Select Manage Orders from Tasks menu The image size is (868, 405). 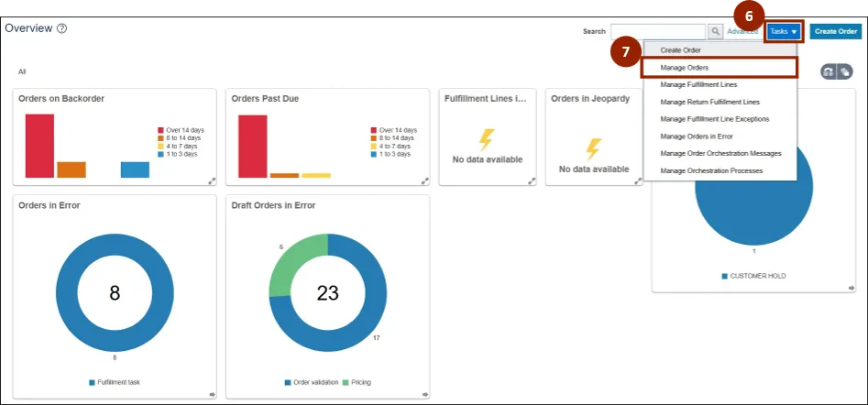pyautogui.click(x=684, y=68)
